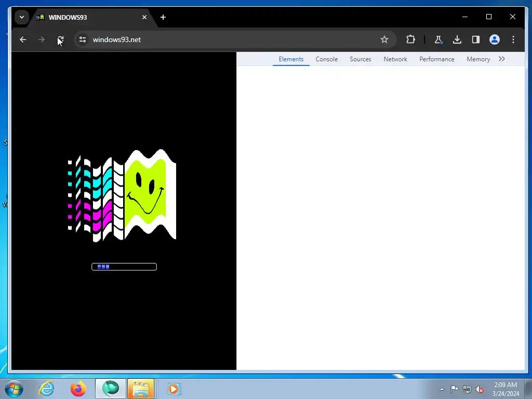Open File Explorer from taskbar
The width and height of the screenshot is (532, 399).
141,389
